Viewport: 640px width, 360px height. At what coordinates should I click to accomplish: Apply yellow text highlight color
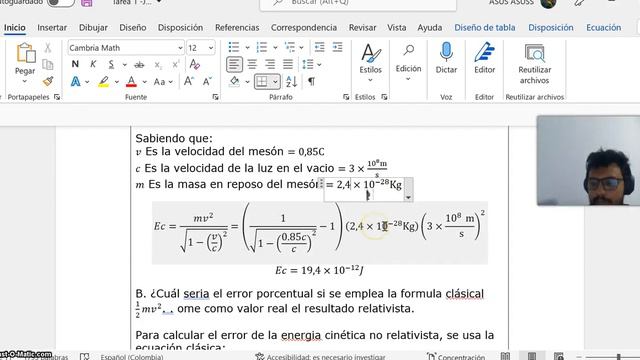(x=104, y=82)
